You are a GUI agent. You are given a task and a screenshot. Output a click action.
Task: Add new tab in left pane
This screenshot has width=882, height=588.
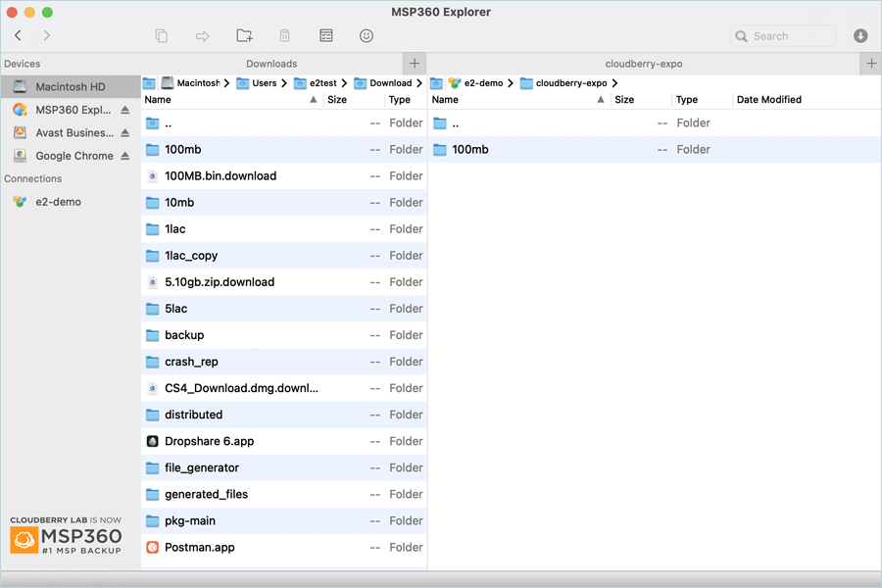(x=415, y=64)
